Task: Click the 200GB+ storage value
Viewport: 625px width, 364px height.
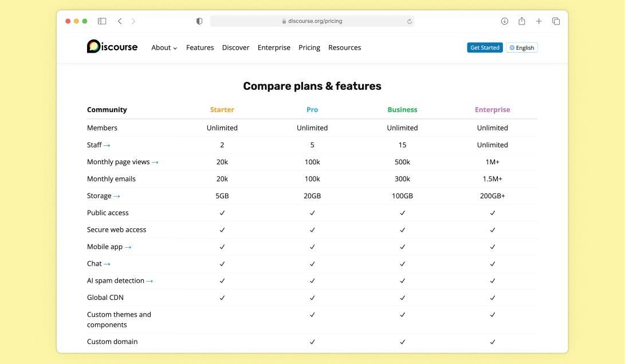Action: pyautogui.click(x=492, y=196)
